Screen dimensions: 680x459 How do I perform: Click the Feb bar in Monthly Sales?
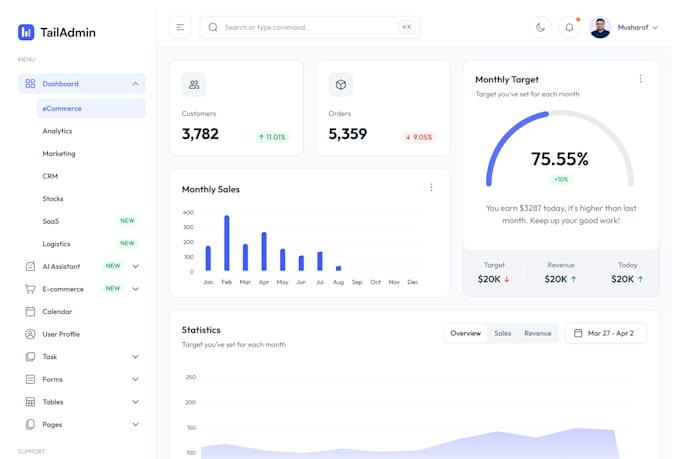coord(227,243)
